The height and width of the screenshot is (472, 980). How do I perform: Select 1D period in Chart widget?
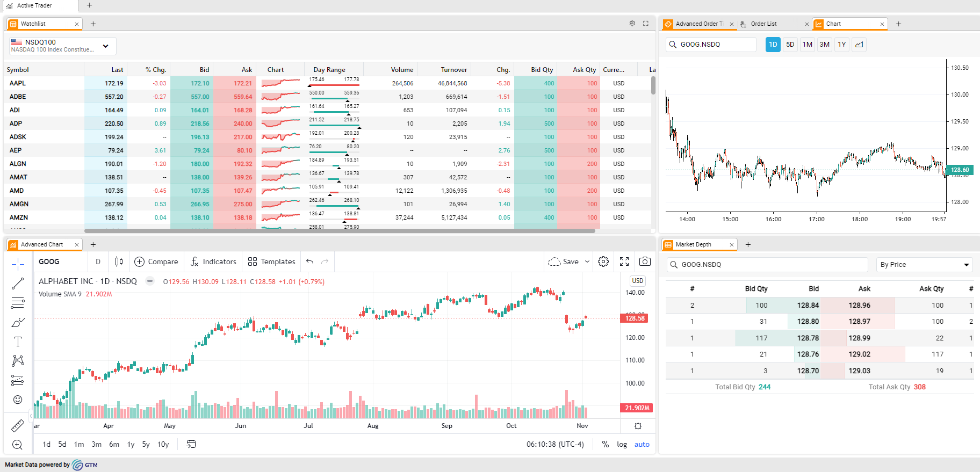pyautogui.click(x=773, y=45)
